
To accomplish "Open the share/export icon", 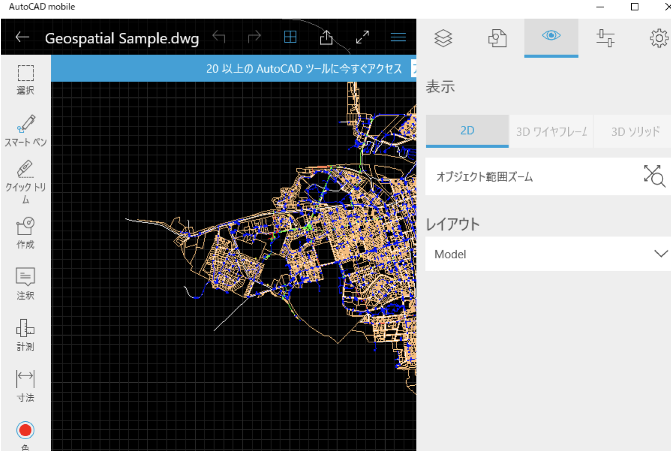I will click(326, 37).
